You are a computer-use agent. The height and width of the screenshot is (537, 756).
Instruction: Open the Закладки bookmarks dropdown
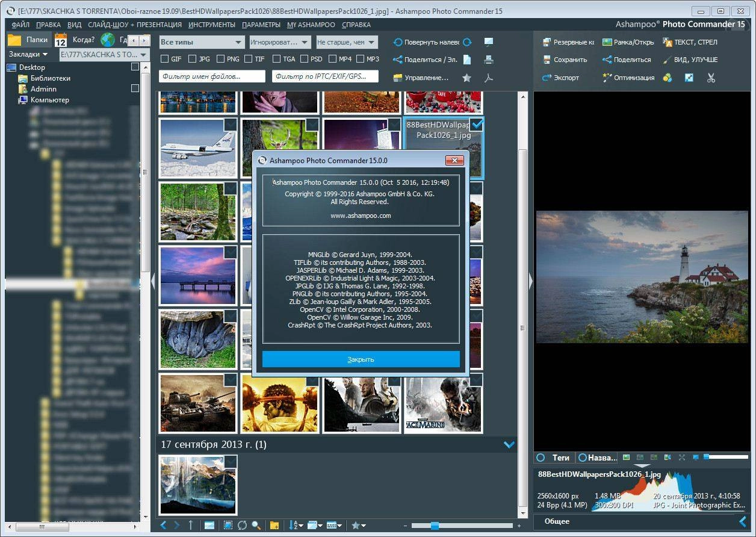click(28, 54)
